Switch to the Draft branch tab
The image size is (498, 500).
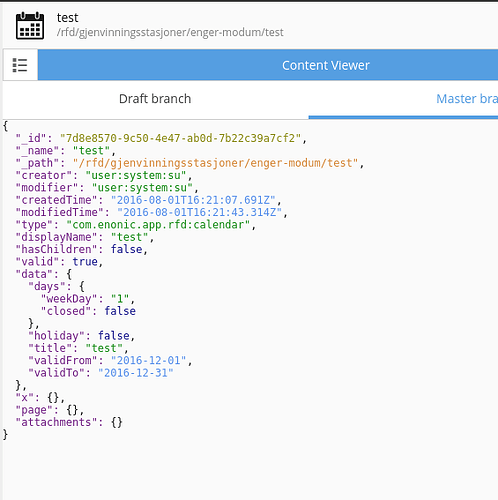155,99
